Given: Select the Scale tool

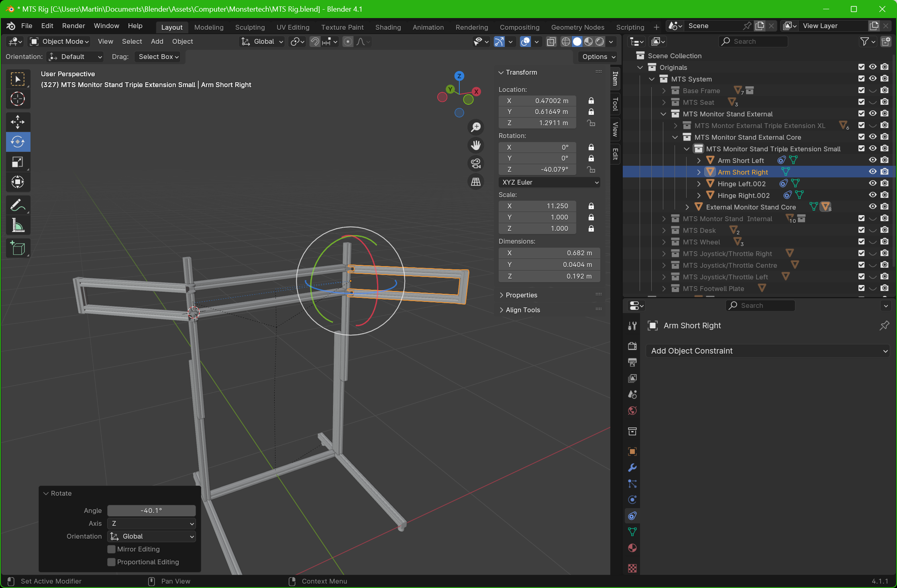Looking at the screenshot, I should 18,162.
